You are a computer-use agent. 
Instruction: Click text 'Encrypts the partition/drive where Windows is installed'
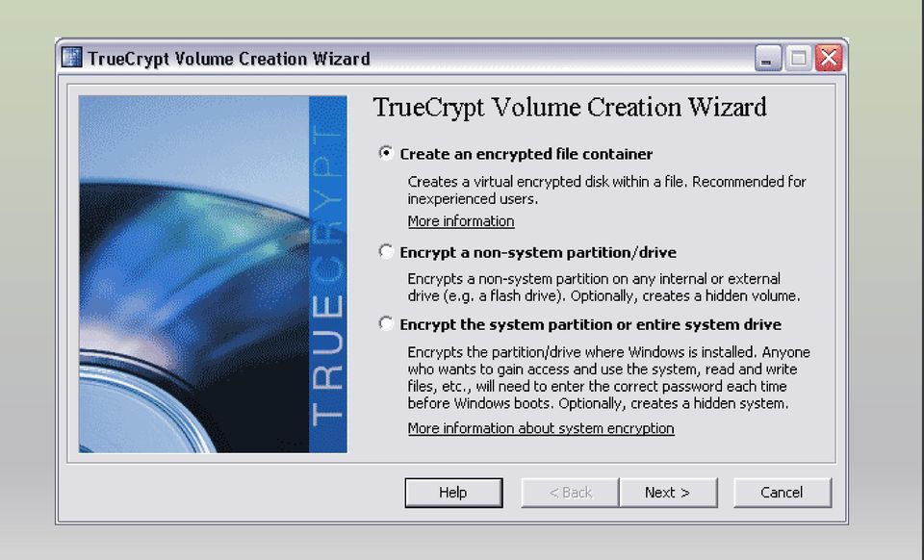(582, 352)
